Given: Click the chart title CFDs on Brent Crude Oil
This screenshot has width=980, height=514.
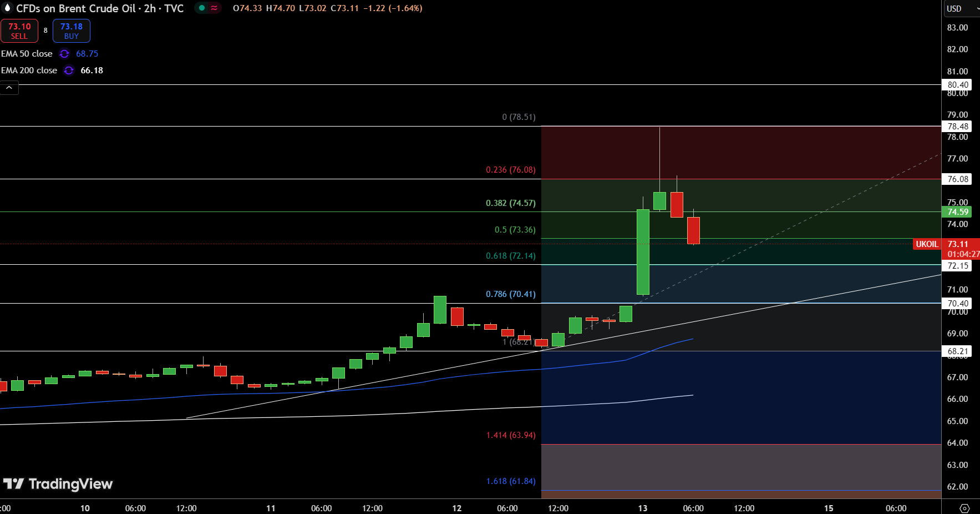Looking at the screenshot, I should 100,8.
